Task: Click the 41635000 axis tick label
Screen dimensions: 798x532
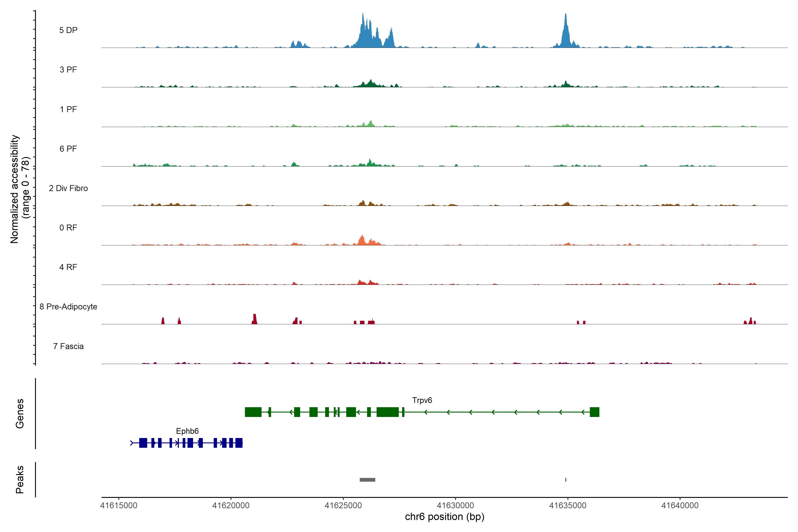Action: click(x=568, y=506)
